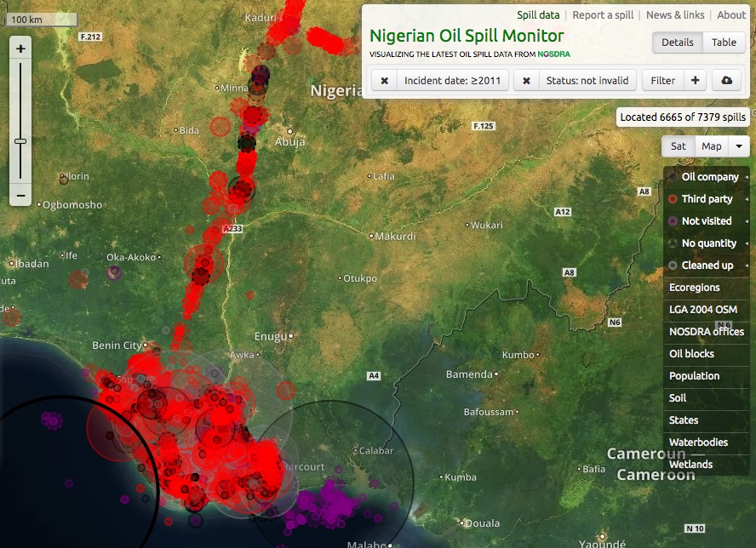Screen dimensions: 756x548
Task: Click the Filter button
Action: point(662,81)
